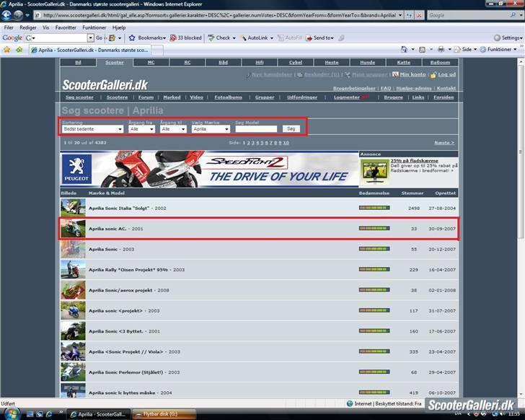
Task: Click the Favorites star icon
Action: click(7, 50)
